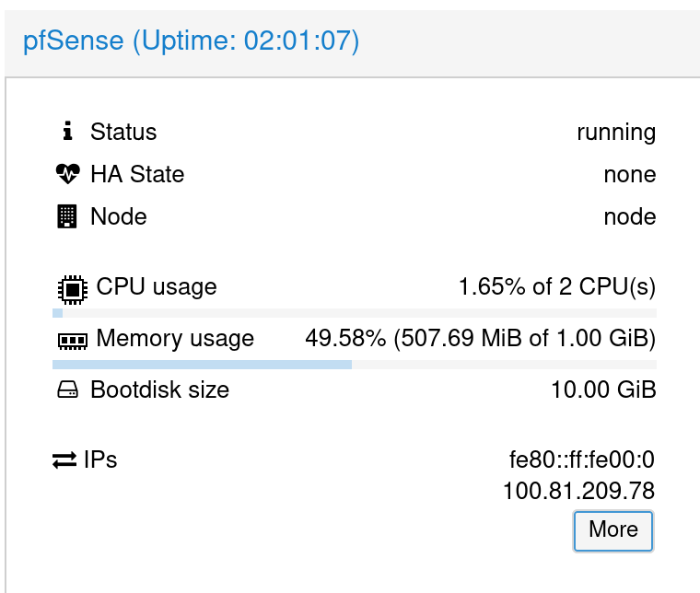Select the IP address 100.81.209.78
This screenshot has height=593, width=700.
click(578, 491)
